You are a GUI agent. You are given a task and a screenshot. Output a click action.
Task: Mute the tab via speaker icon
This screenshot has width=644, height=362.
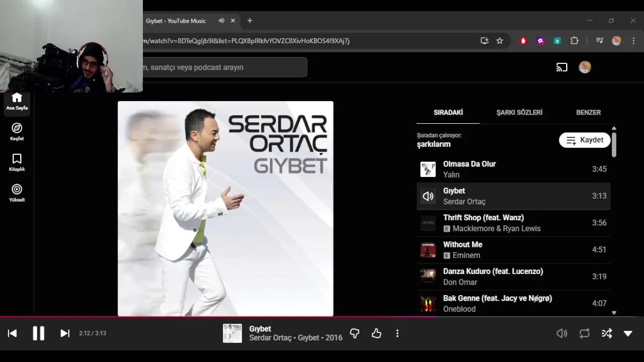(x=221, y=21)
